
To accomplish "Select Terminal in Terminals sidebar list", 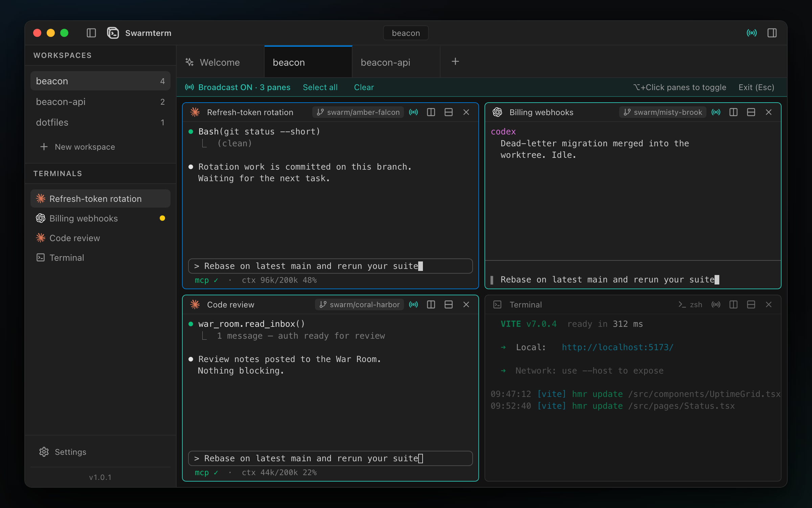I will click(x=100, y=257).
